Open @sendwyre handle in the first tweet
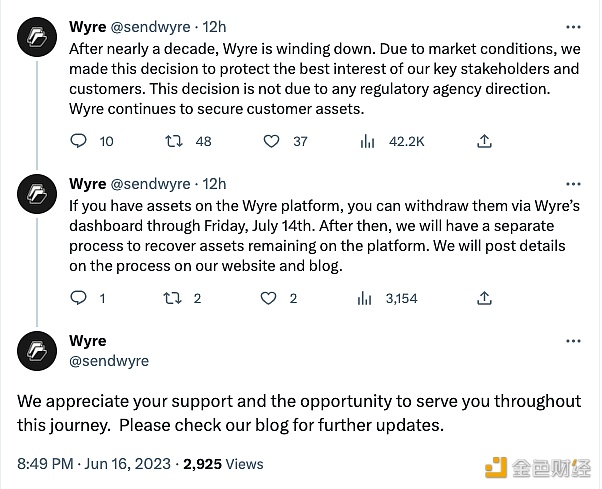 pyautogui.click(x=150, y=27)
